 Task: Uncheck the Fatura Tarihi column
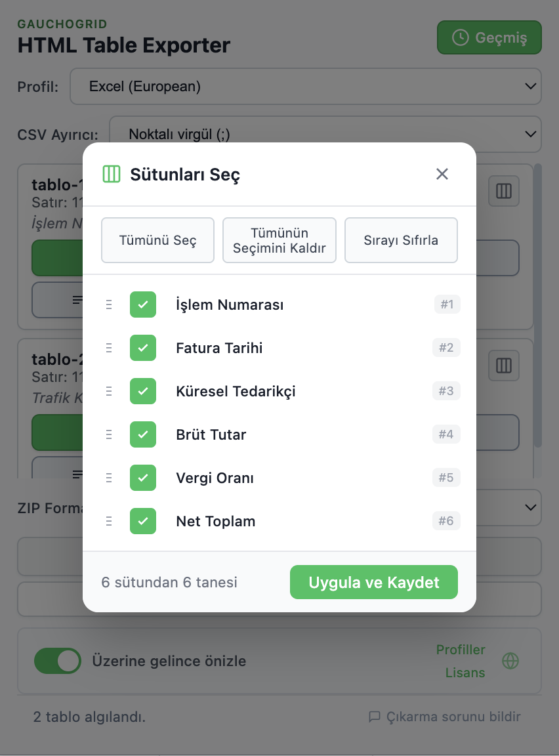click(143, 348)
